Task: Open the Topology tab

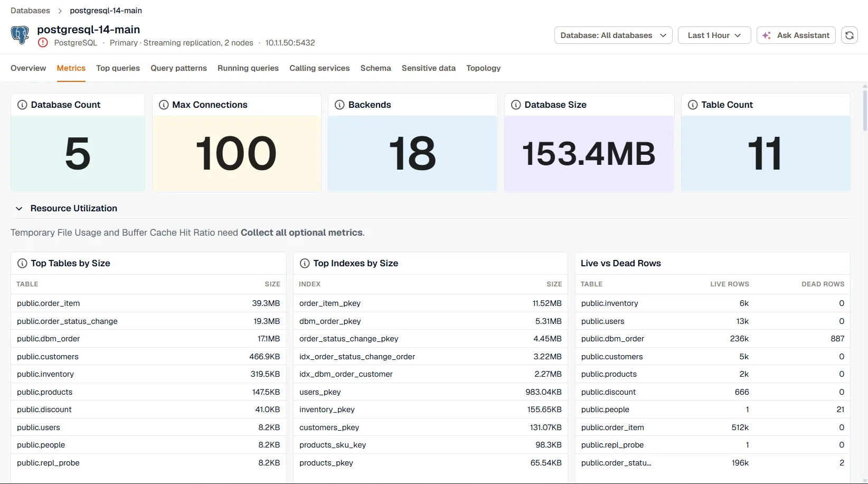Action: coord(483,68)
